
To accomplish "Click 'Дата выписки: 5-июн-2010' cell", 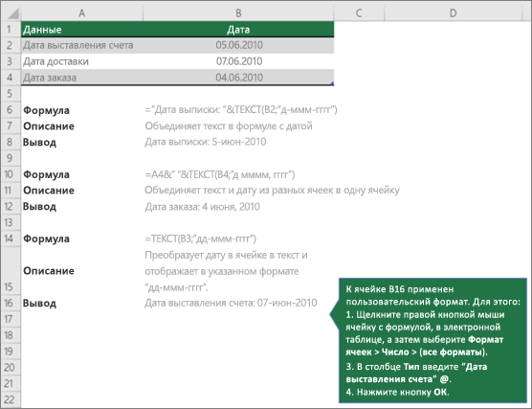I will click(x=206, y=142).
